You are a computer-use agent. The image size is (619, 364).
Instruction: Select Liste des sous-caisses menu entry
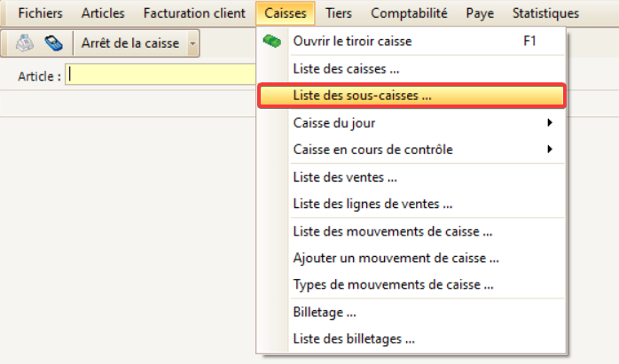point(411,96)
